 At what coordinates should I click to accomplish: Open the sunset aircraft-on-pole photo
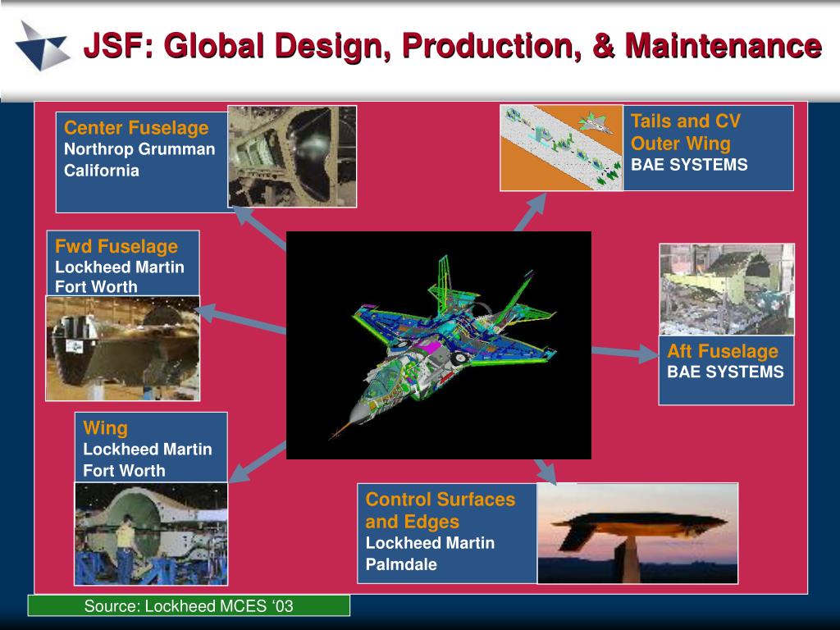point(637,533)
